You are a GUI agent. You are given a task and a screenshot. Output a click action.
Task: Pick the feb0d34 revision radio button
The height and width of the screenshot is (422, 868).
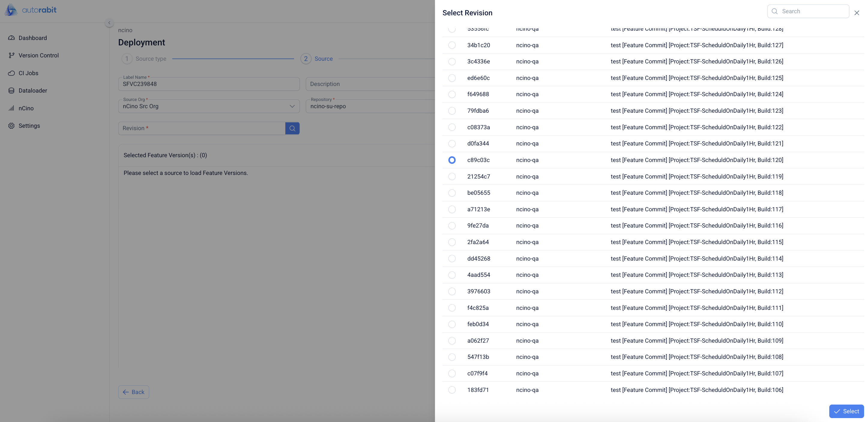[452, 324]
